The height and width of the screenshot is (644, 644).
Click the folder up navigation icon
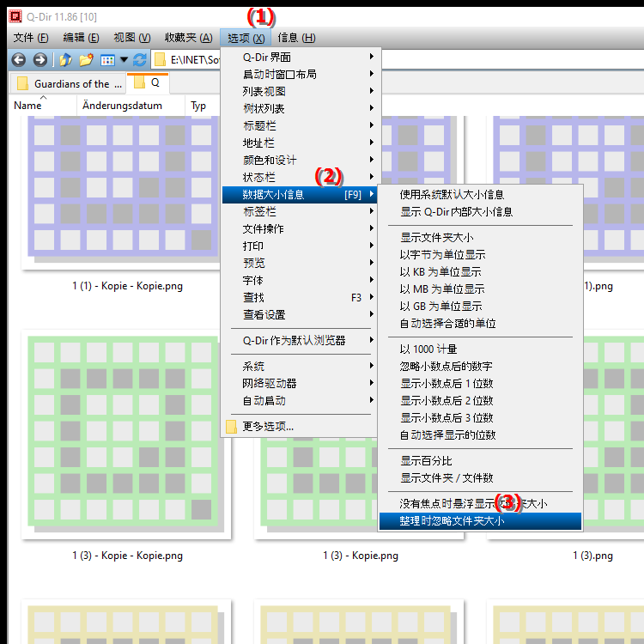pyautogui.click(x=65, y=60)
